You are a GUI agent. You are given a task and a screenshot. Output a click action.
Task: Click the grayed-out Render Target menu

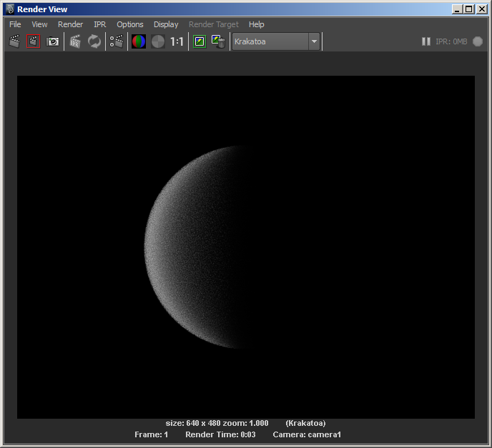[214, 24]
